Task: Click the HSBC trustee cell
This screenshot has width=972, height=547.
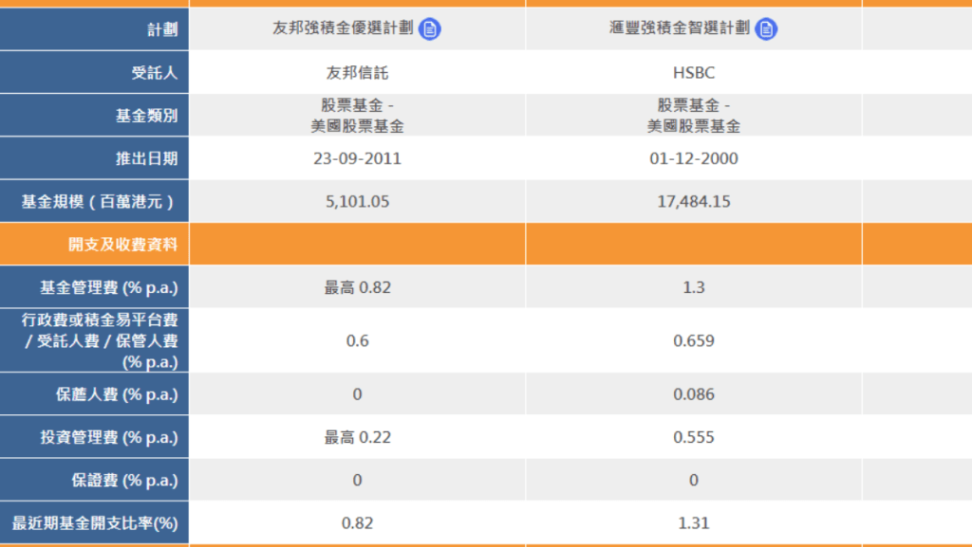Action: pos(694,73)
